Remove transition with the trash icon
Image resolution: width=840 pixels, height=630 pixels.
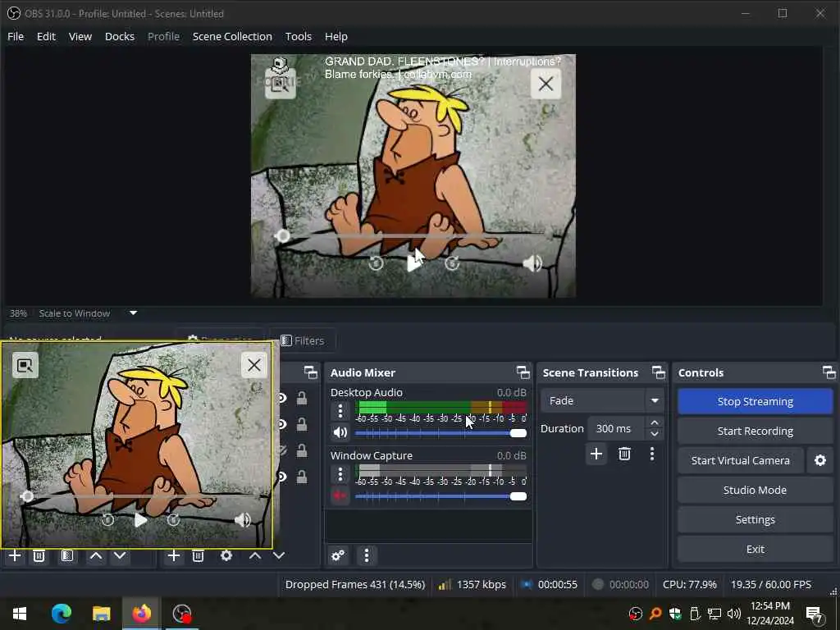(x=624, y=454)
